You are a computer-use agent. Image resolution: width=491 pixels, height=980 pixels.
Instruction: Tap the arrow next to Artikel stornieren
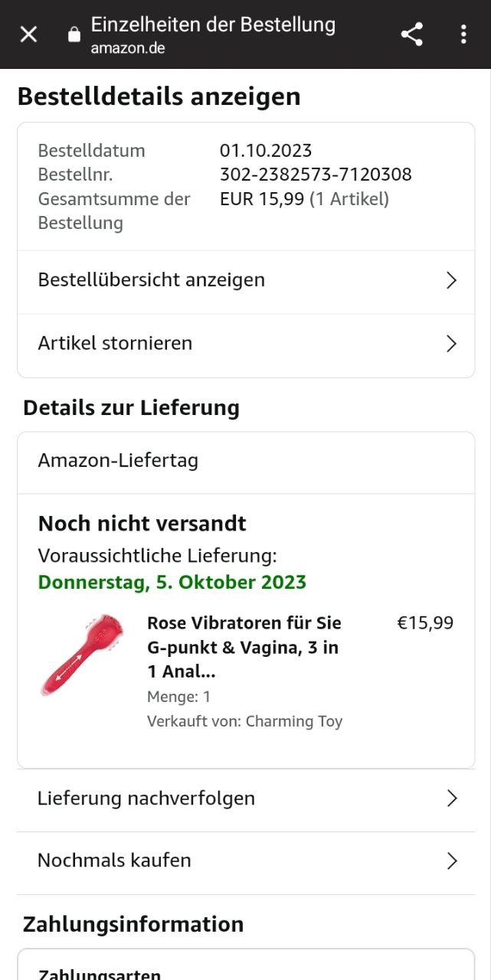[x=451, y=344]
